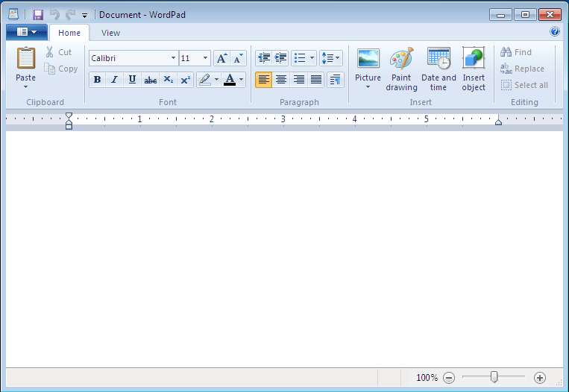Expand the bullet list style dropdown

point(312,58)
